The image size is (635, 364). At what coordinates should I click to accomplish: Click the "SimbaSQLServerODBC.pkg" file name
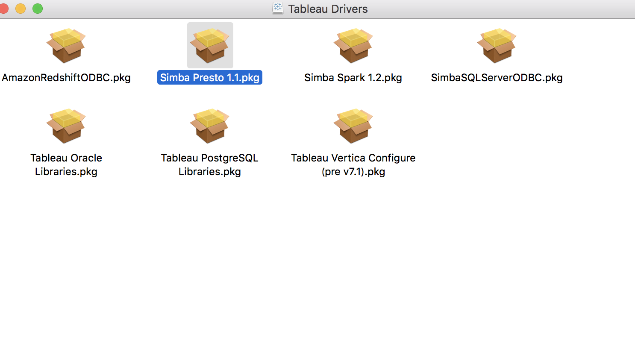point(497,78)
